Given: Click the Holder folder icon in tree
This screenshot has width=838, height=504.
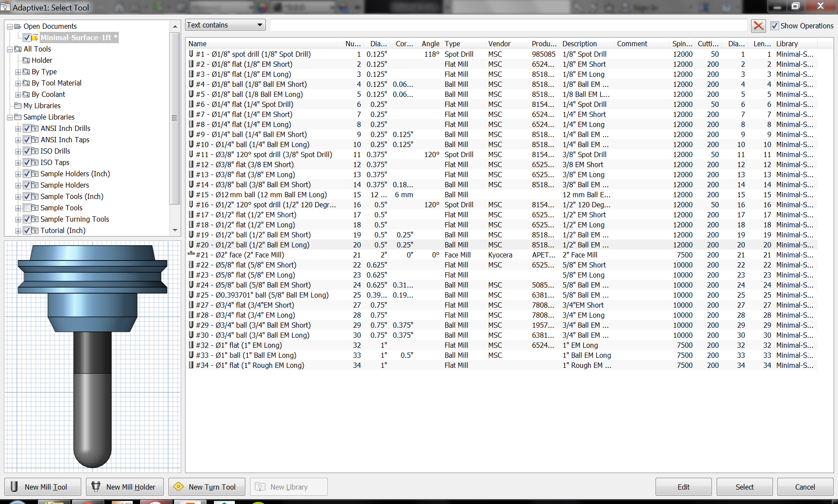Looking at the screenshot, I should 26,60.
